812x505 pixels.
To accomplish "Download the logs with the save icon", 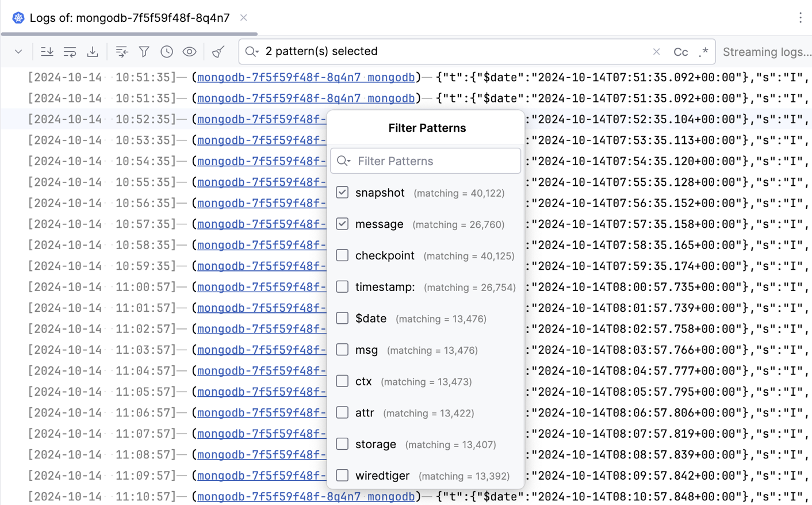I will click(x=93, y=51).
